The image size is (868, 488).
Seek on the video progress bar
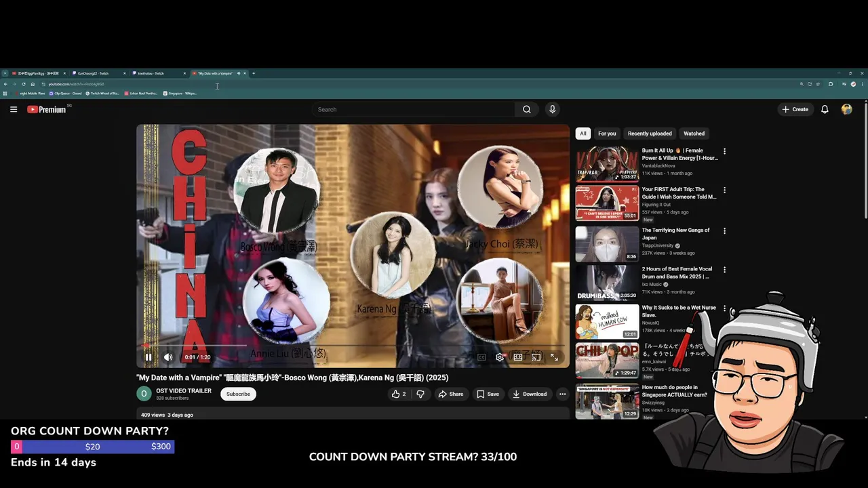[x=353, y=345]
